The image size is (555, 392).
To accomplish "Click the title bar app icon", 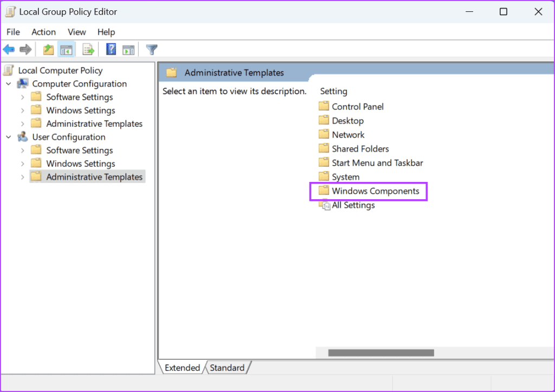I will (10, 12).
